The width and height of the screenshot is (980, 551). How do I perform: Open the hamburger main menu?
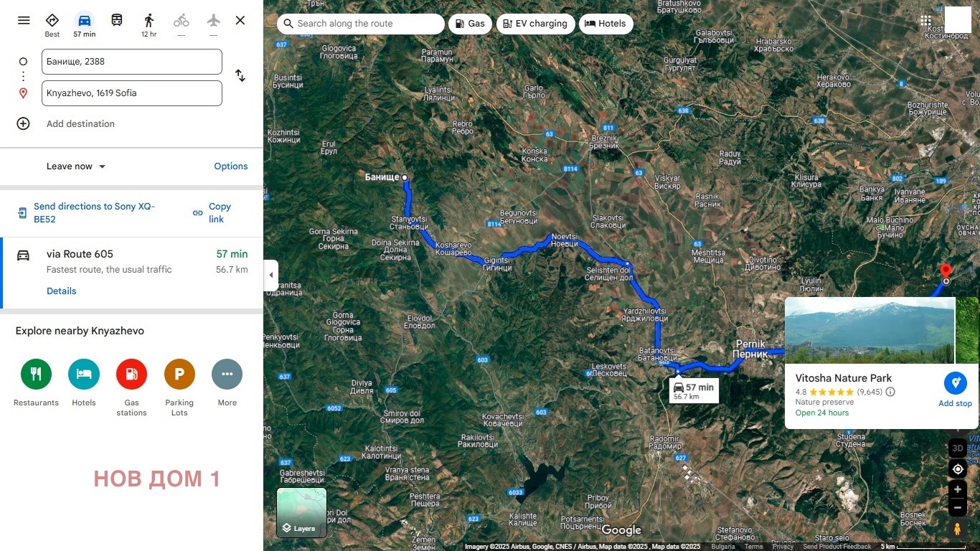coord(24,20)
